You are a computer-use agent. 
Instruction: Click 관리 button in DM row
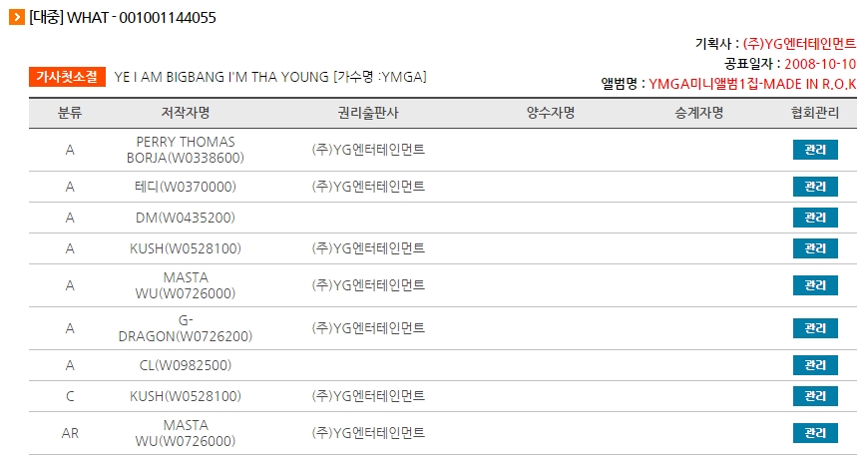tap(815, 218)
